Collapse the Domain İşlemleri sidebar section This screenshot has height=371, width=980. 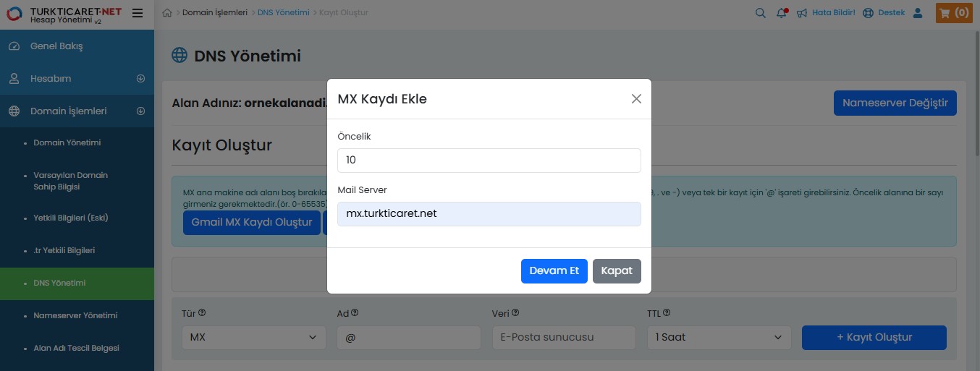click(141, 111)
